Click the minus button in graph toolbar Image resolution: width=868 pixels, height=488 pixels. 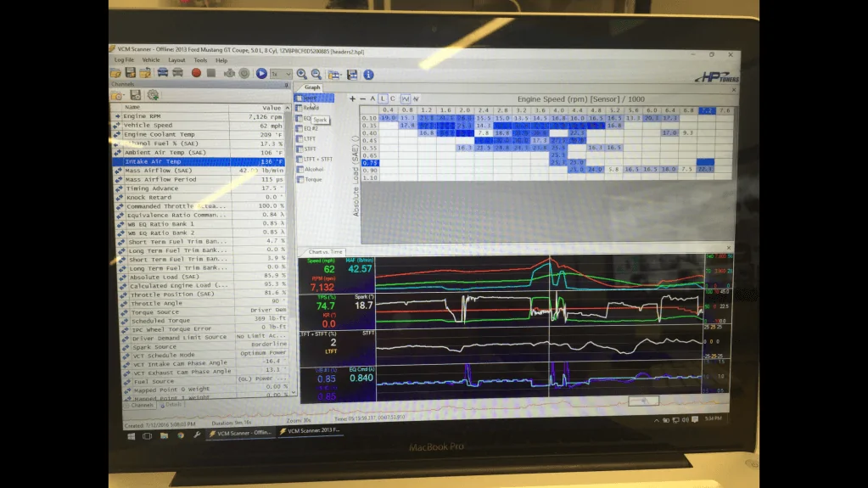[362, 98]
